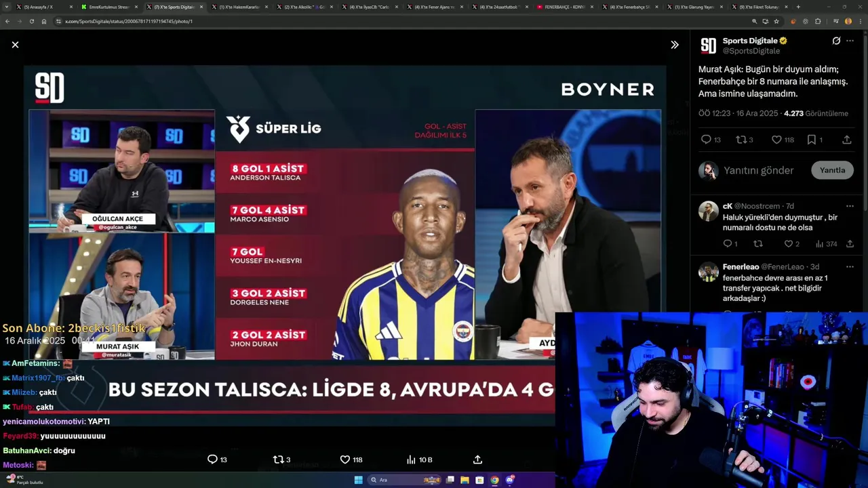Open a new browser tab

point(798,7)
